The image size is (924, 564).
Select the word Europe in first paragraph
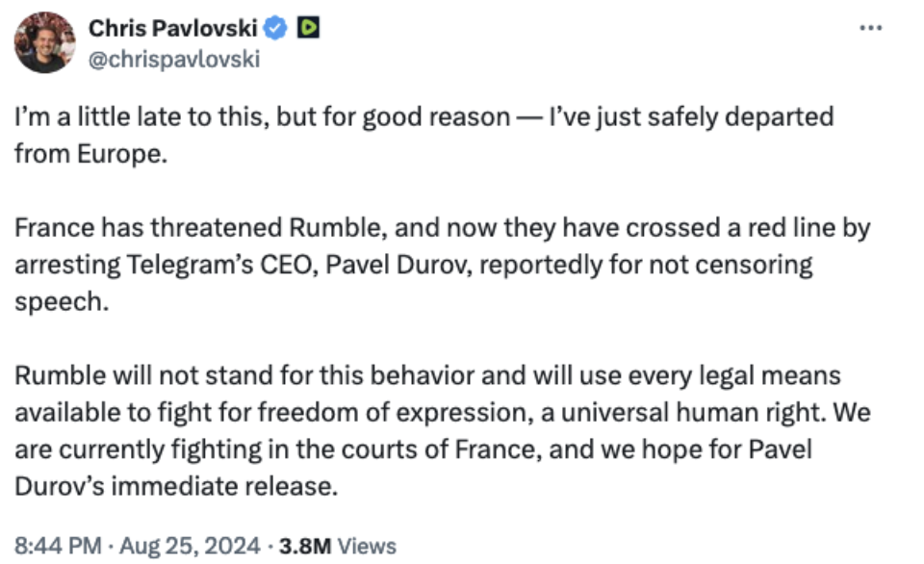click(x=122, y=154)
